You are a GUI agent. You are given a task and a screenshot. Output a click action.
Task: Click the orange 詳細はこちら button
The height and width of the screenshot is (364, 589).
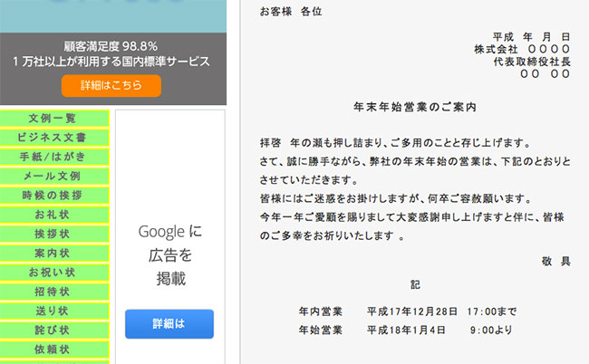[x=111, y=85]
